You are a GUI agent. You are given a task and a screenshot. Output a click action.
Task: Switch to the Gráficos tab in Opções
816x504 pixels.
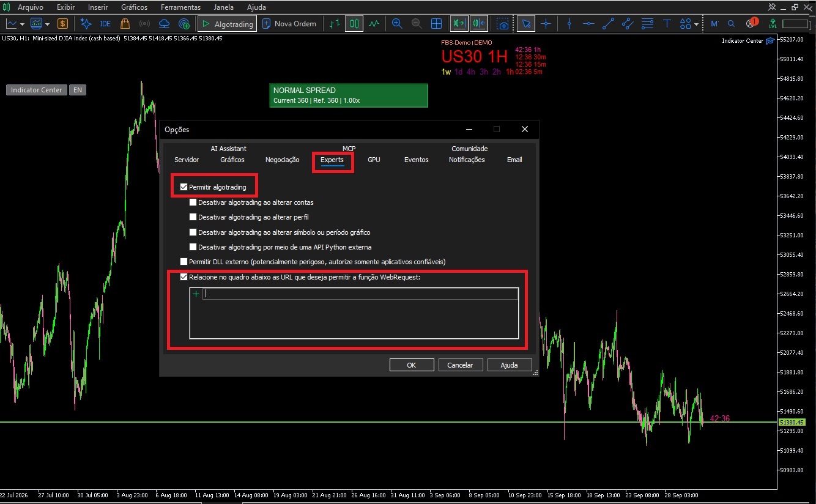click(x=232, y=160)
